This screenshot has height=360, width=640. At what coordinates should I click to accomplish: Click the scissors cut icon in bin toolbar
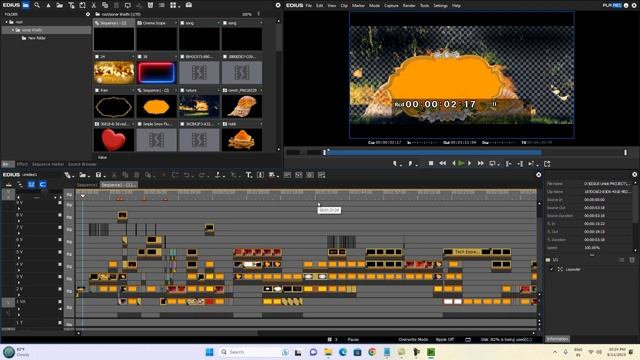click(x=93, y=5)
